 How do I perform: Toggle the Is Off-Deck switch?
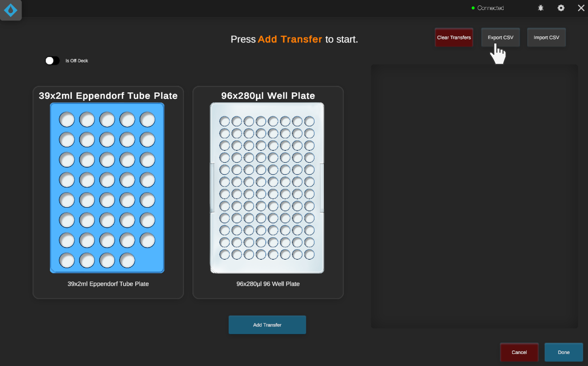click(52, 61)
